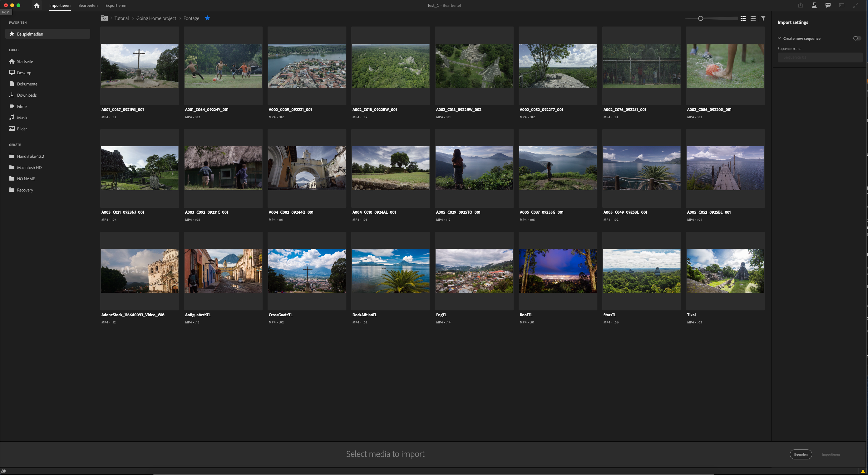This screenshot has height=475, width=868.
Task: Open the Macintosh HD device folder
Action: (29, 168)
